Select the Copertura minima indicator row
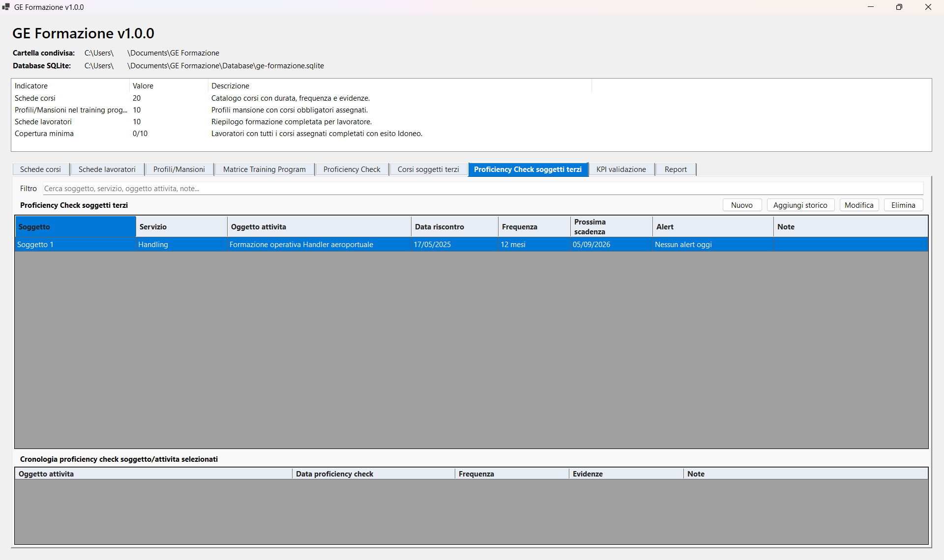 tap(302, 134)
